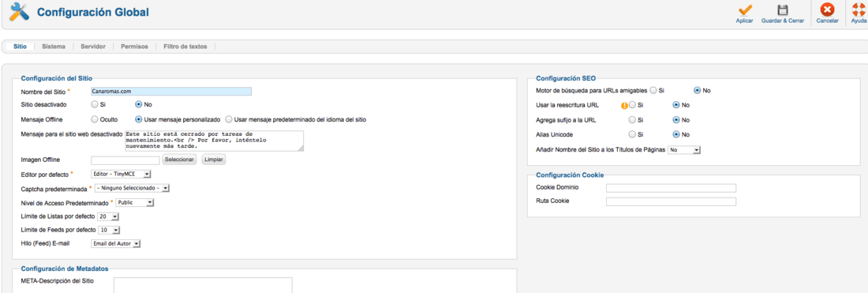Select No for Agrega sufijo a la URL
This screenshot has width=868, height=293.
pyautogui.click(x=676, y=119)
